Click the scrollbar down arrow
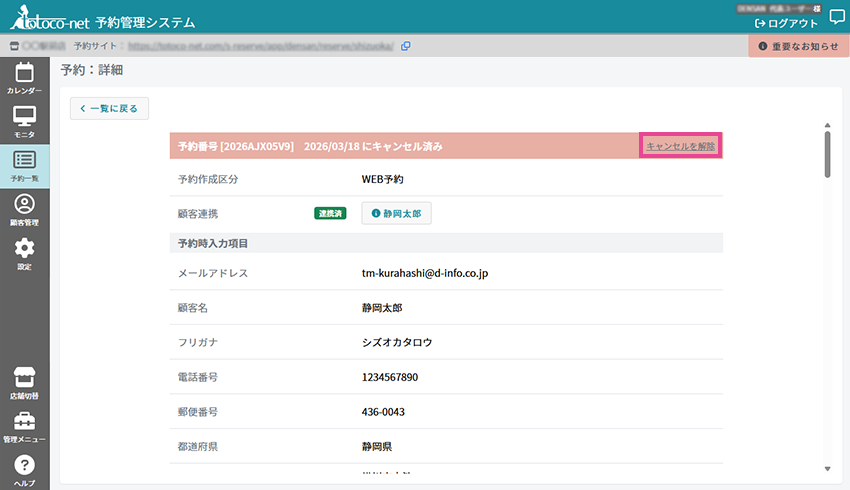The height and width of the screenshot is (490, 850). pos(827,468)
